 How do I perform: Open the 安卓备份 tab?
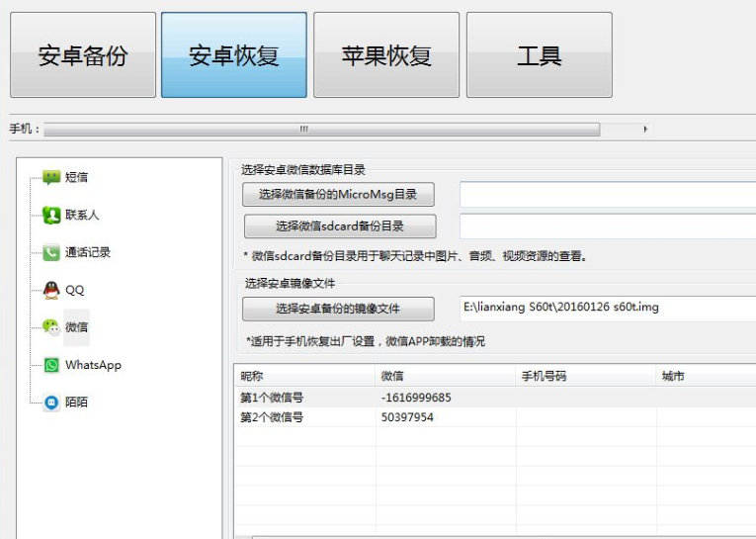83,55
